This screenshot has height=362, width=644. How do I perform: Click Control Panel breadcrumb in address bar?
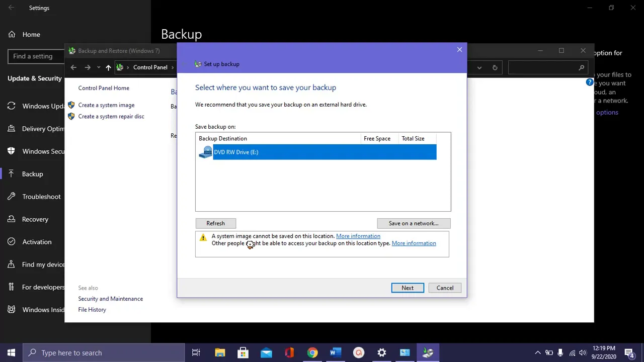coord(150,67)
